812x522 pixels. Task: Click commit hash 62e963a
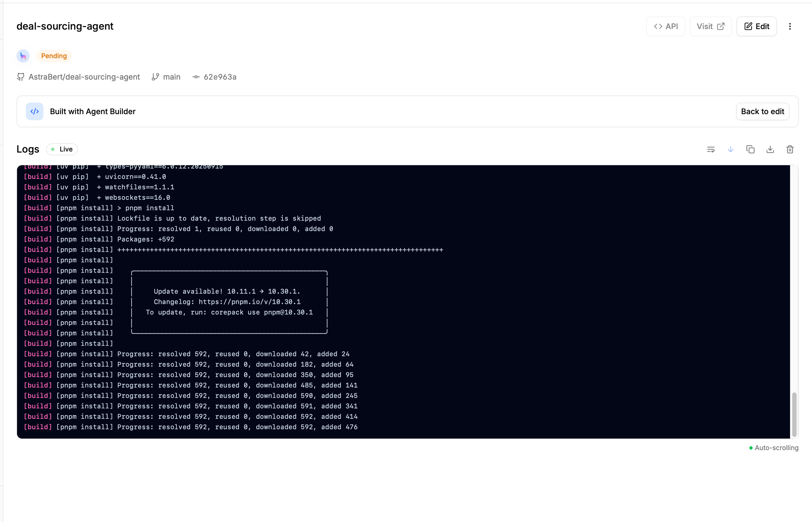click(x=219, y=77)
